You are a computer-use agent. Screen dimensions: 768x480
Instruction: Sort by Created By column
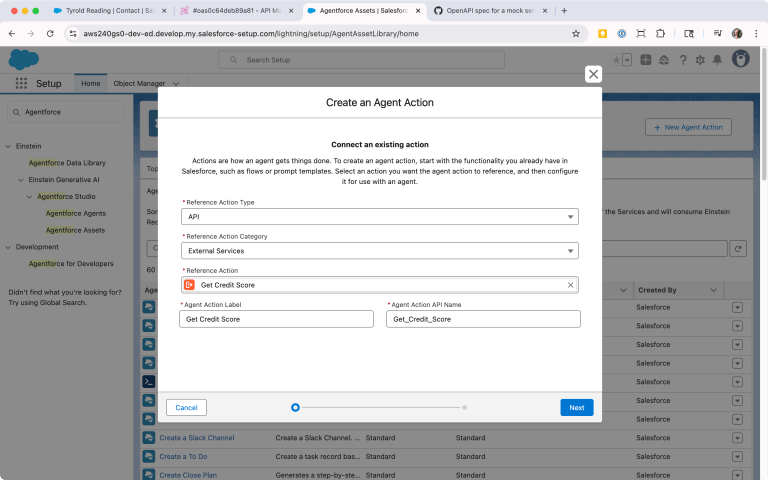pyautogui.click(x=657, y=290)
